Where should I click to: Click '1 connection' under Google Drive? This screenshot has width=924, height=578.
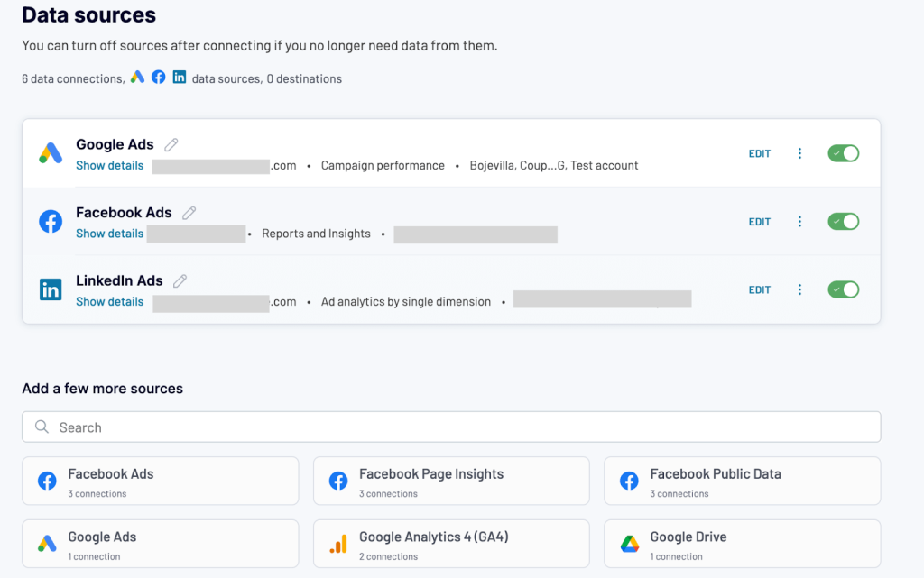point(676,556)
